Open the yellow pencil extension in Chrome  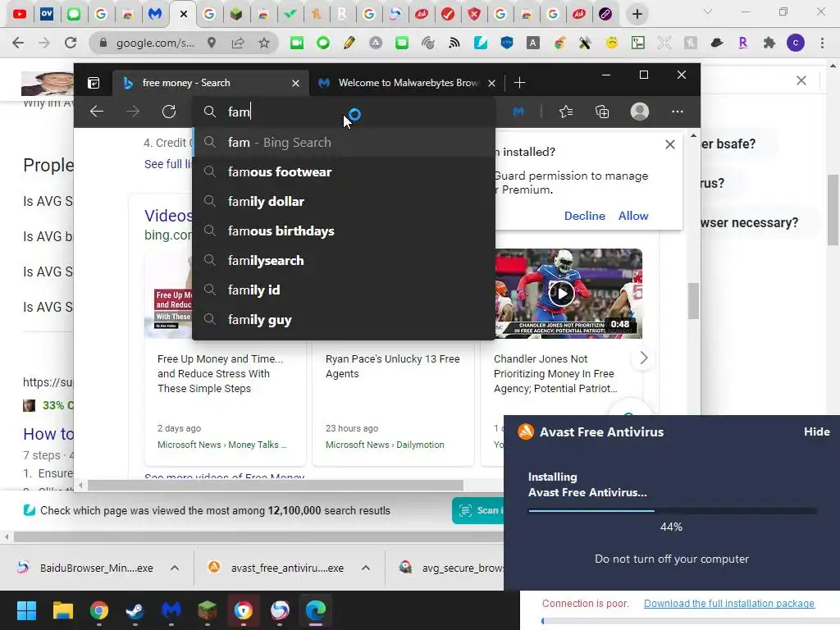[x=349, y=43]
